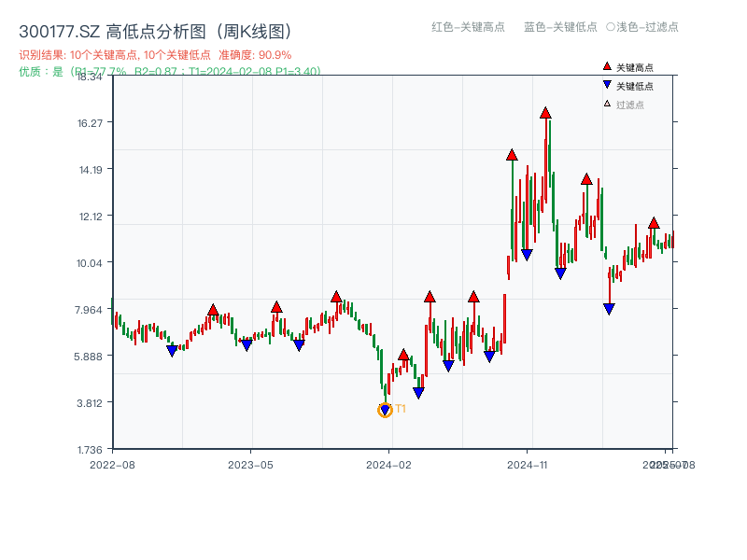Click the red key-high marker in late 2023
Screen dimensions: 747x560
click(x=336, y=297)
